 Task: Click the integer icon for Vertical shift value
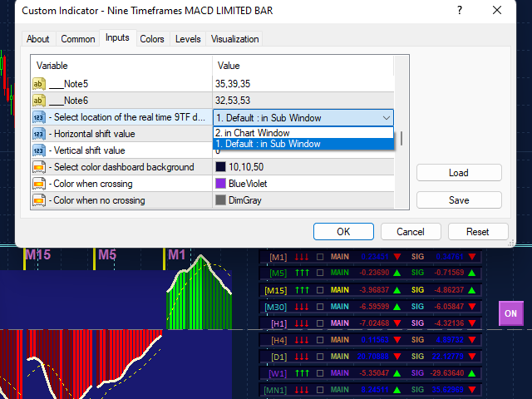point(39,150)
